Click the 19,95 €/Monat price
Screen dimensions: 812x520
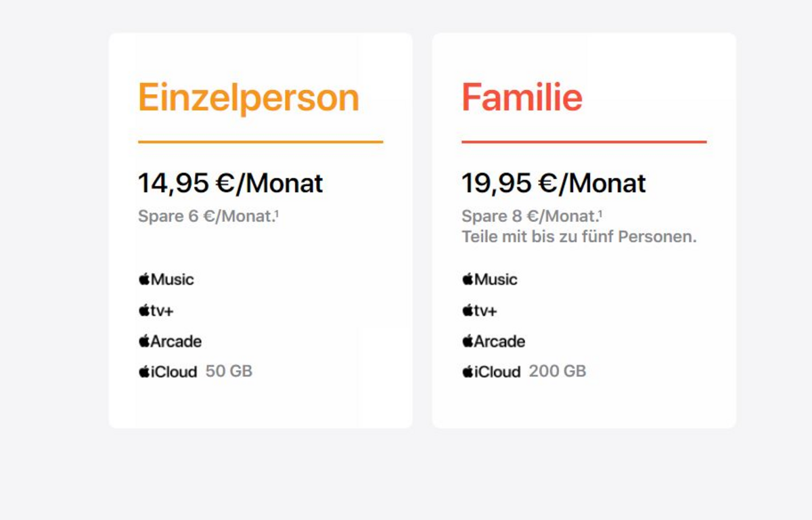[554, 183]
